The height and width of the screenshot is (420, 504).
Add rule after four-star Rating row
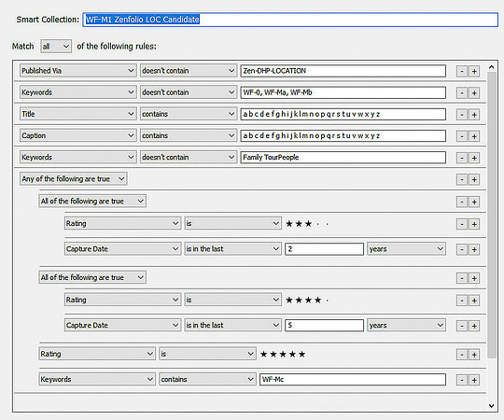474,301
